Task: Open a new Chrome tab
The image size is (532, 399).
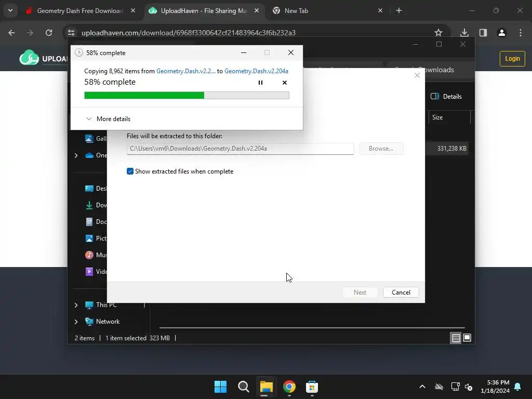Action: (x=399, y=10)
